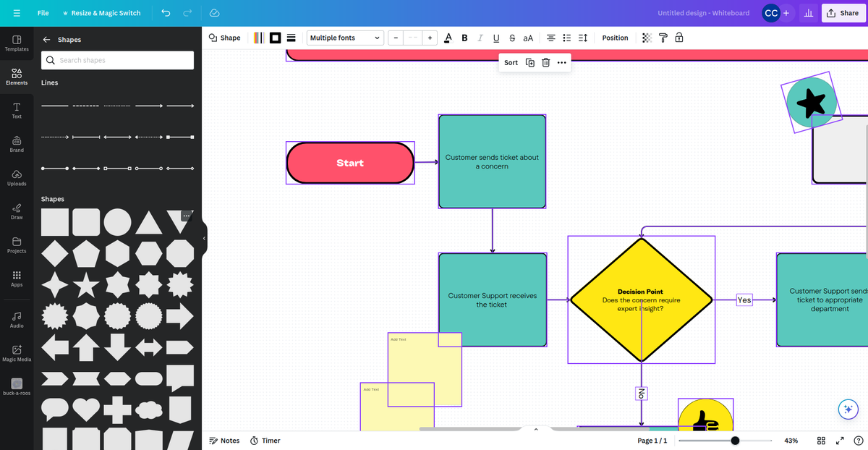Image resolution: width=868 pixels, height=450 pixels.
Task: Undo the last action
Action: [x=166, y=13]
